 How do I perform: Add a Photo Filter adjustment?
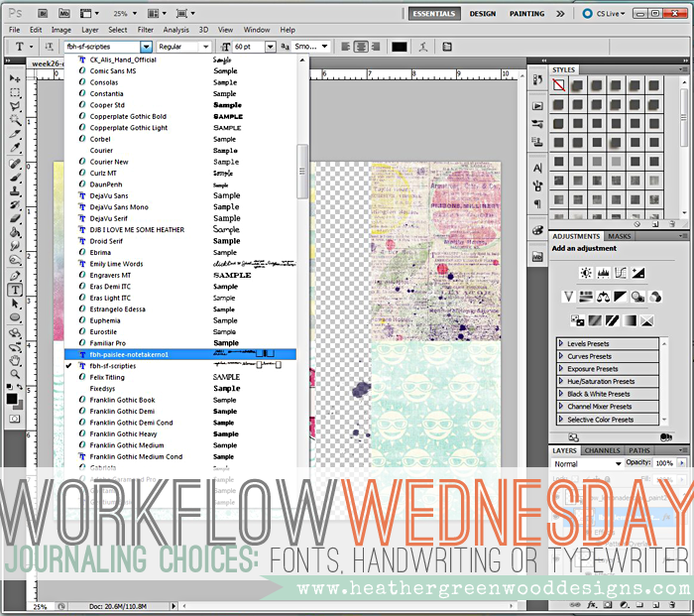click(637, 297)
